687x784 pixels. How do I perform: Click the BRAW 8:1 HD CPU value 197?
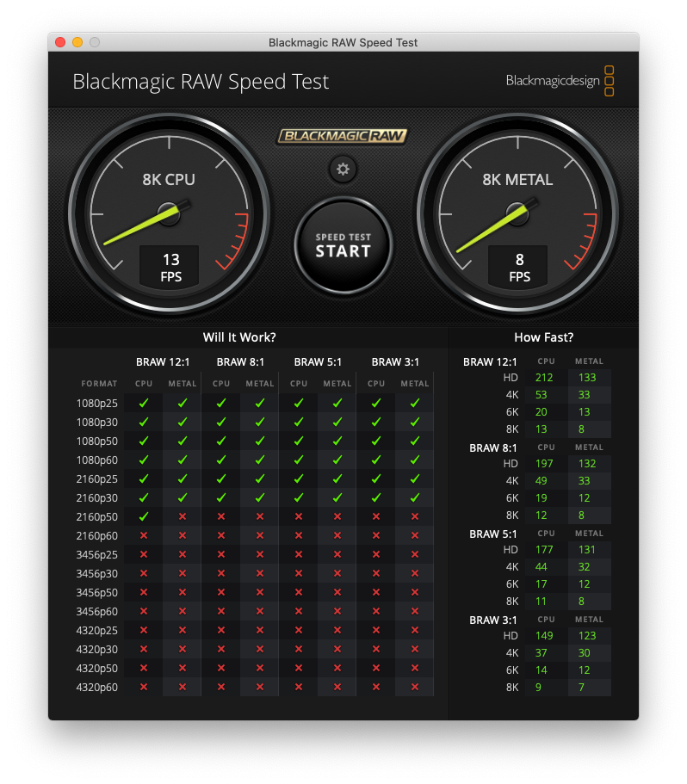pos(544,464)
